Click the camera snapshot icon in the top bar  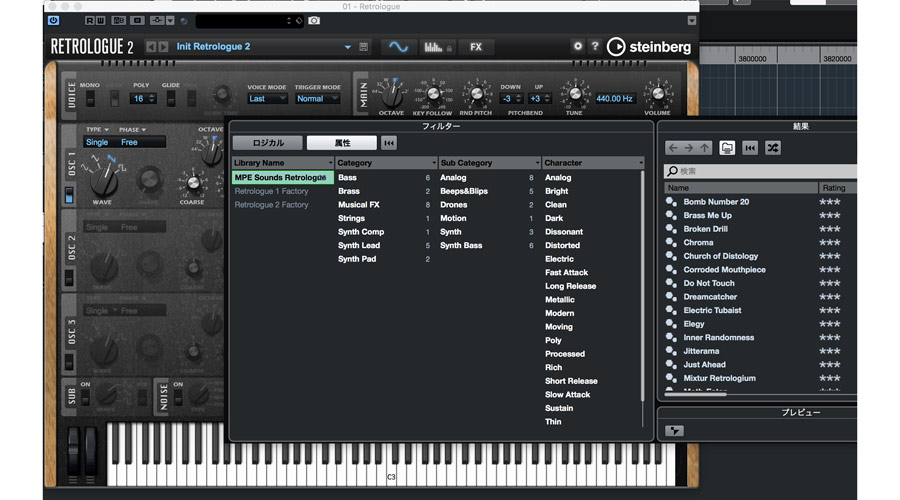pos(314,20)
